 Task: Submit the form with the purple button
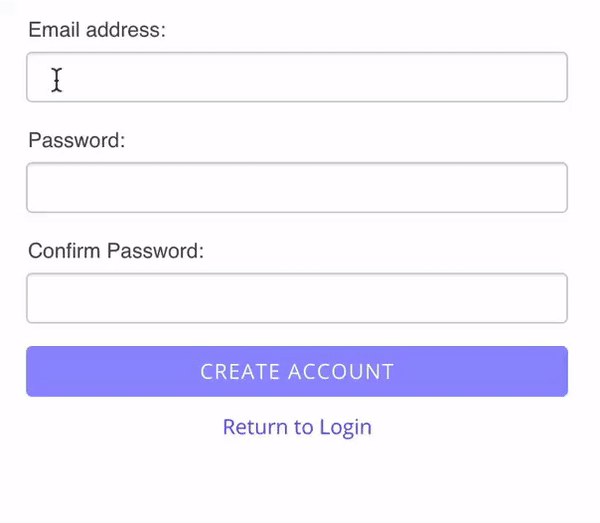(x=297, y=371)
